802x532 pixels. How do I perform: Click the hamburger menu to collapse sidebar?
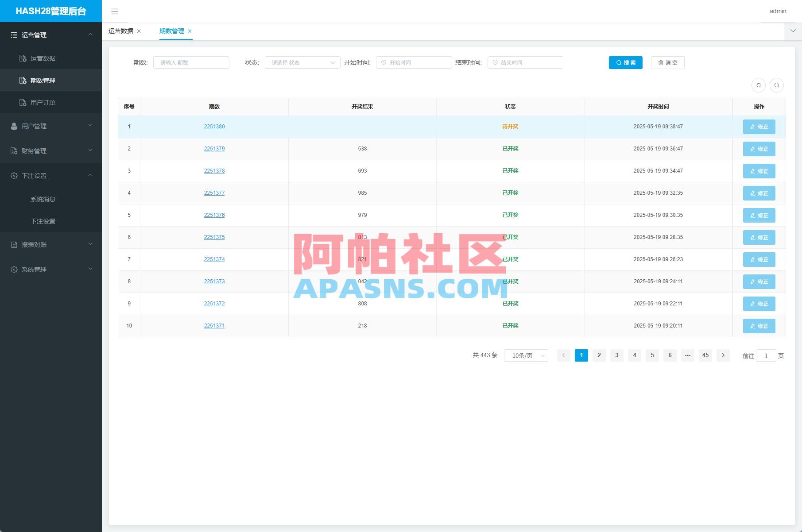point(115,11)
